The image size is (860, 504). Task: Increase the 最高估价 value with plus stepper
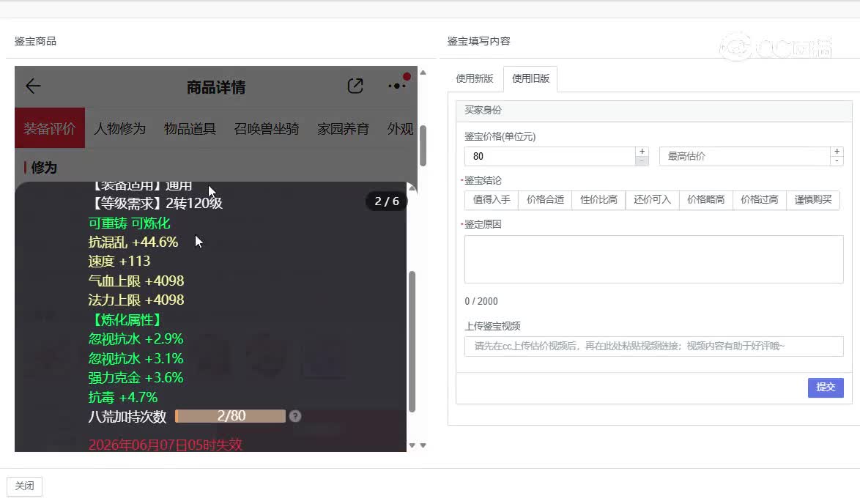click(x=837, y=152)
